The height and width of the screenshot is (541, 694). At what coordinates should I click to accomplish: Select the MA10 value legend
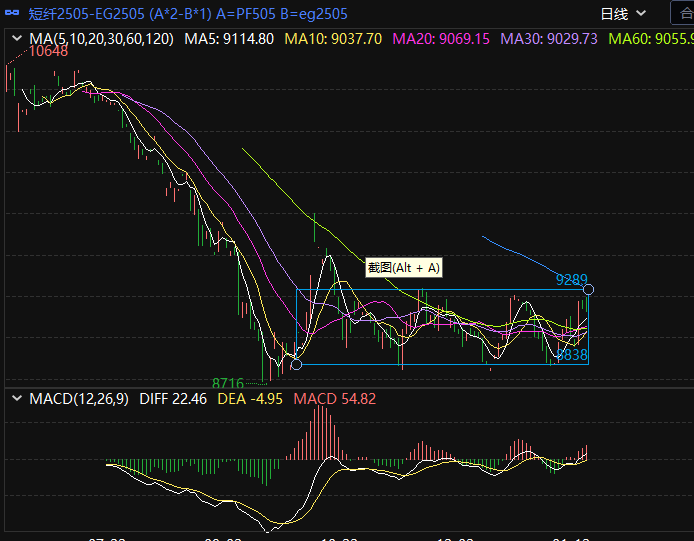(333, 39)
